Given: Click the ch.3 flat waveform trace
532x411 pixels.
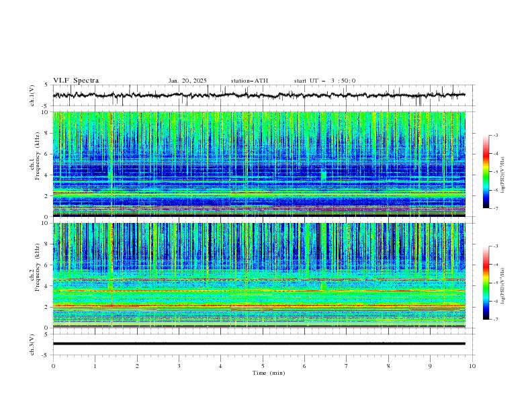Looking at the screenshot, I should point(259,344).
